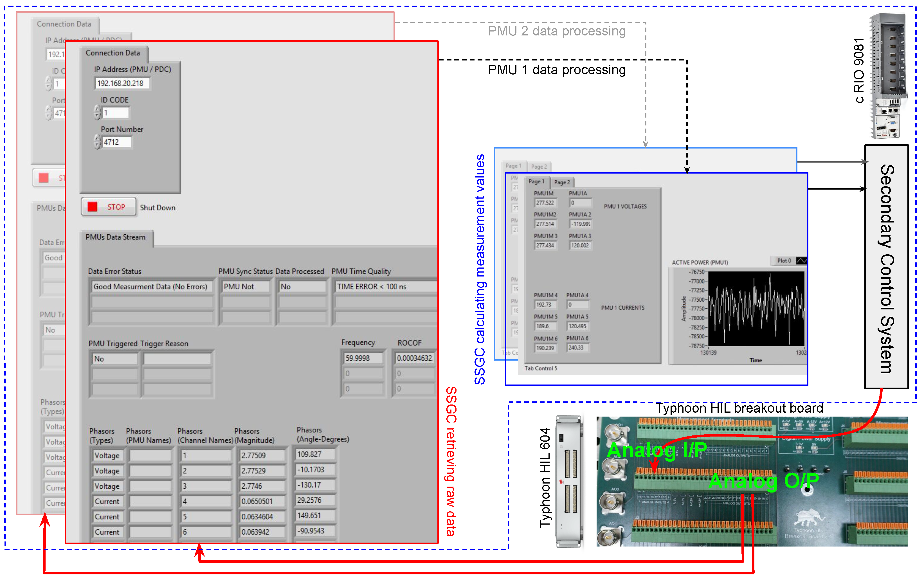Screen dimensions: 924x580
Task: Click the Active Power PMU1 waveform chart
Action: pos(755,309)
